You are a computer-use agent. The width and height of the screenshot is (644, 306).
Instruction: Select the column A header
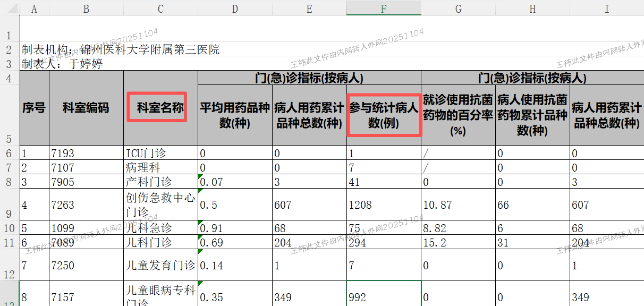(x=35, y=8)
